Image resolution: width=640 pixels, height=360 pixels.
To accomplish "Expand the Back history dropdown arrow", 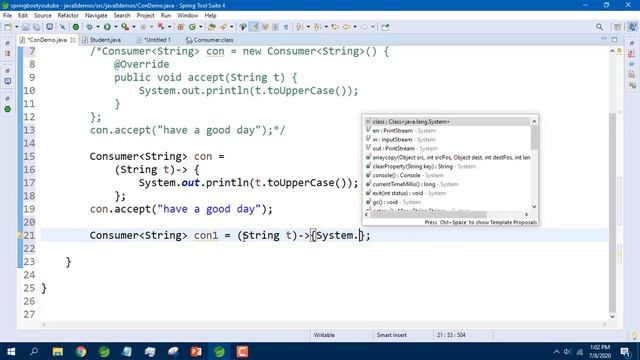I will (355, 27).
